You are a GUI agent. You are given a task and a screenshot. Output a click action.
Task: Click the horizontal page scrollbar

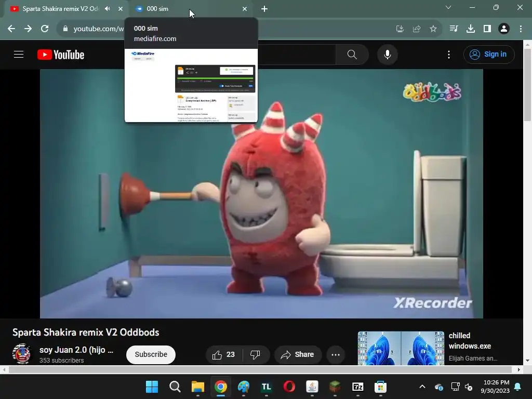click(x=260, y=369)
